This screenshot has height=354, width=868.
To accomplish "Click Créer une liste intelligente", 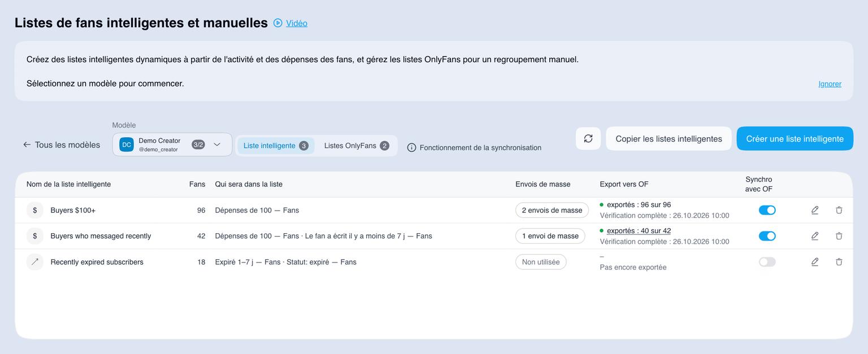I will click(795, 138).
